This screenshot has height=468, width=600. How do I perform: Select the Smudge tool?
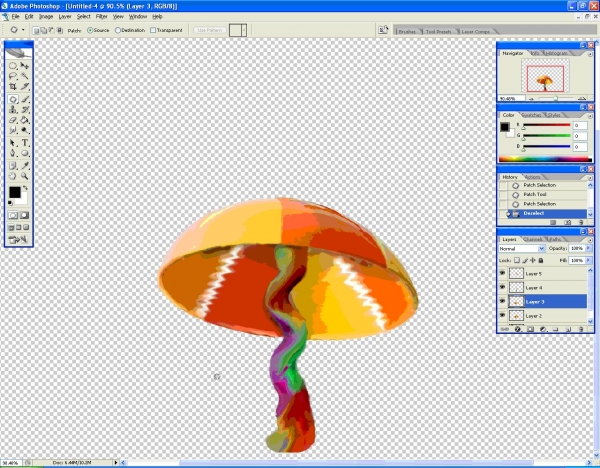(13, 130)
